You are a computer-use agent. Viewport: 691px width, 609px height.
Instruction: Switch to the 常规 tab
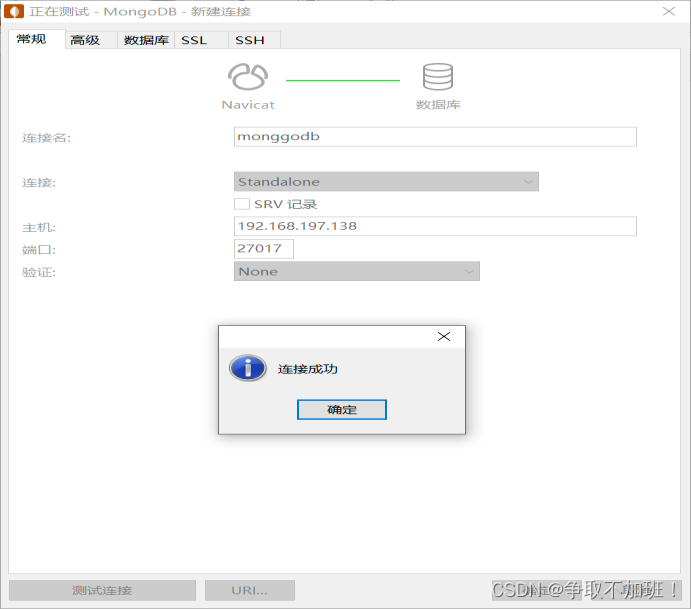point(36,39)
